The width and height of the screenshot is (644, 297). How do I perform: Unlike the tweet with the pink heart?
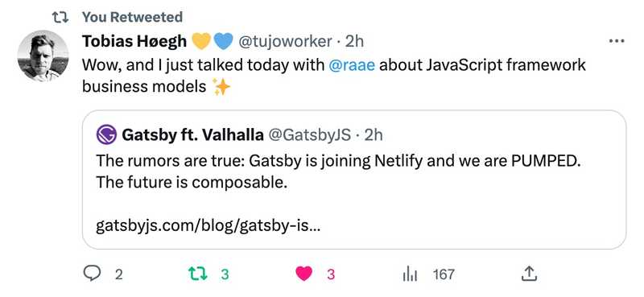click(x=304, y=274)
